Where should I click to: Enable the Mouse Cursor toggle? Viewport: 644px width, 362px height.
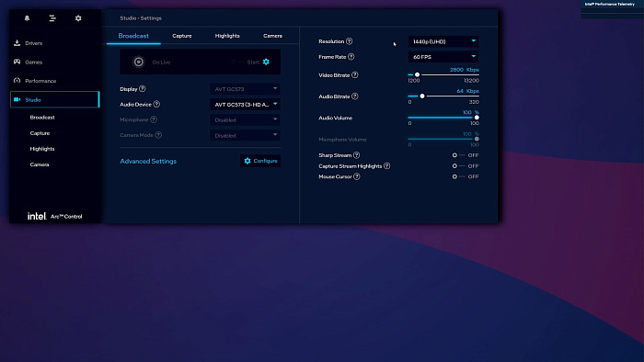tap(459, 176)
